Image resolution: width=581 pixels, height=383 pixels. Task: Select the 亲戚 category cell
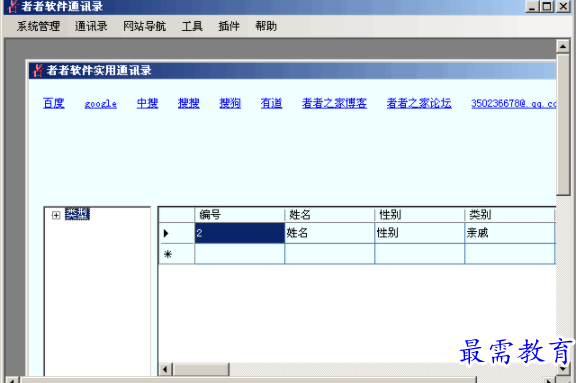tap(509, 233)
